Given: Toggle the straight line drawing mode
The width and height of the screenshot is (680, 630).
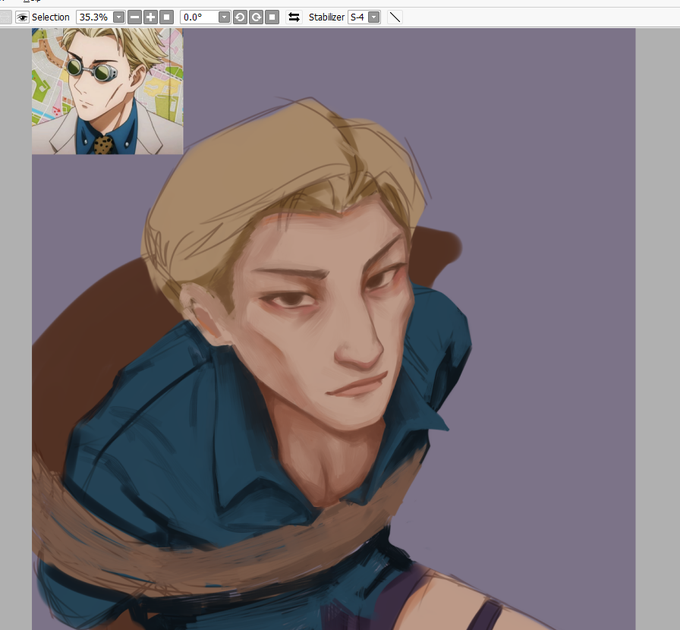Looking at the screenshot, I should pyautogui.click(x=395, y=17).
